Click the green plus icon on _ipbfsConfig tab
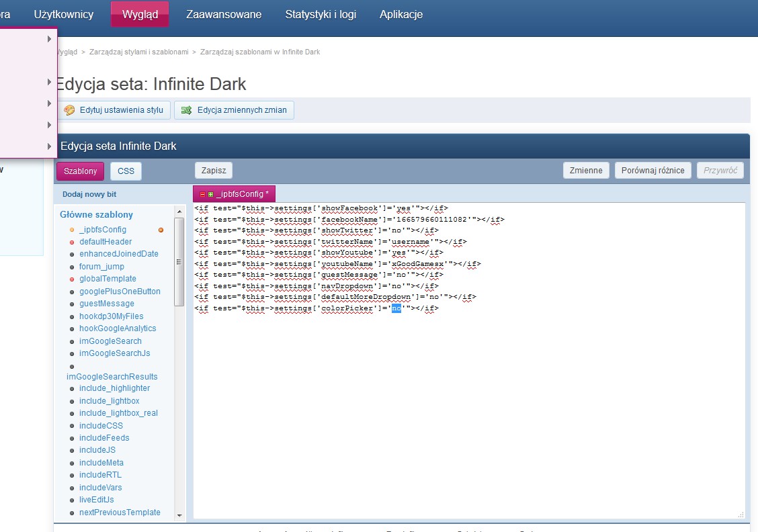The width and height of the screenshot is (758, 532). (x=210, y=194)
